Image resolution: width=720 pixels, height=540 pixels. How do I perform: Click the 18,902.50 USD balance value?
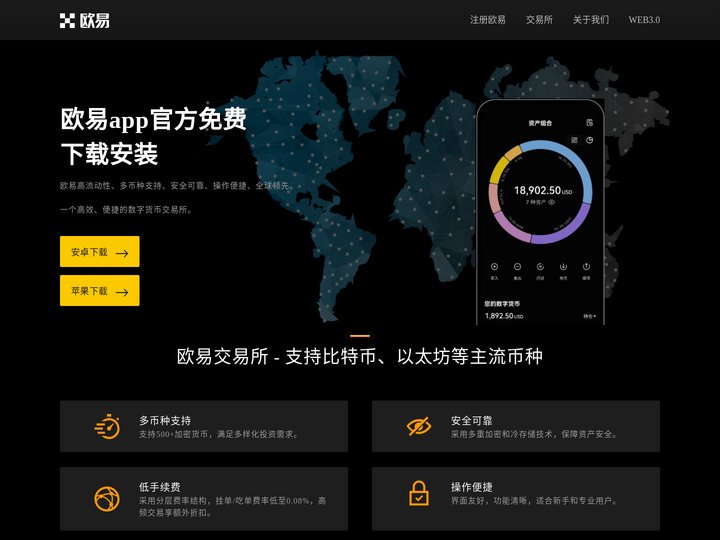pyautogui.click(x=543, y=190)
